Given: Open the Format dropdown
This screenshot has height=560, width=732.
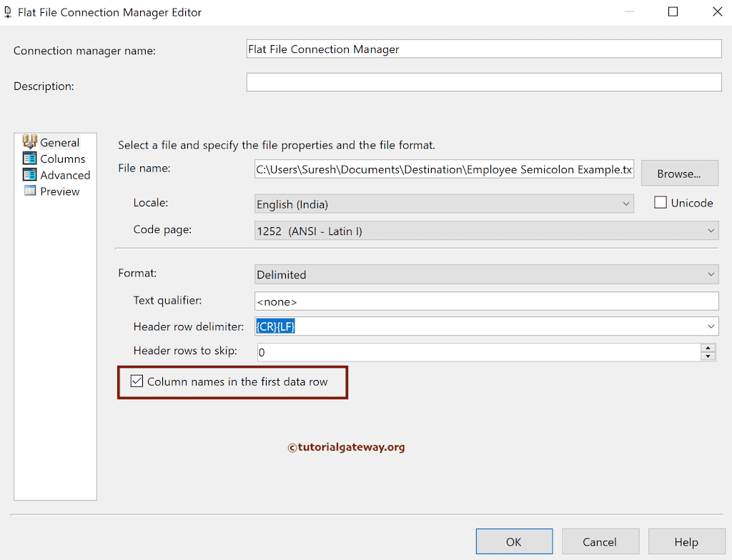Looking at the screenshot, I should pos(711,274).
